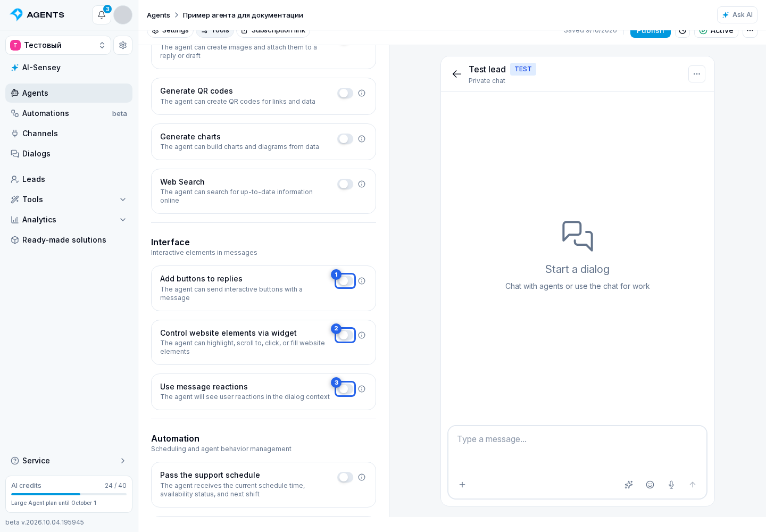
Task: Enable the Generate charts toggle
Action: (345, 139)
